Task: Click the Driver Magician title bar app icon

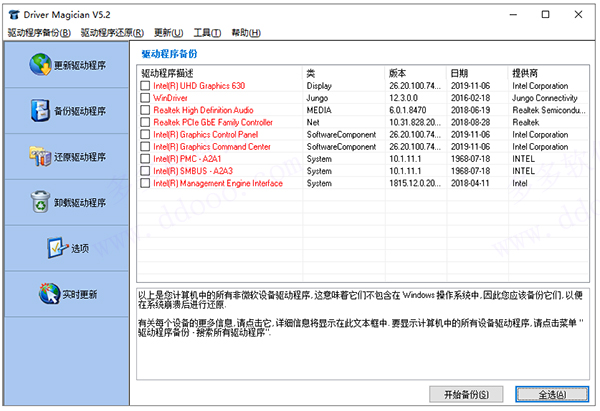Action: [14, 15]
